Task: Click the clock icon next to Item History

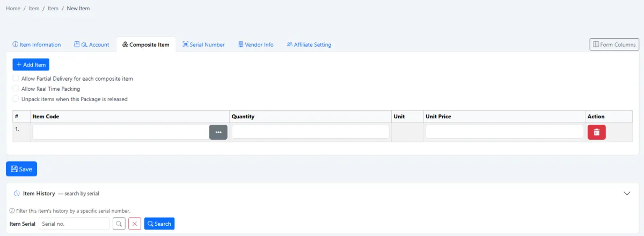Action: (17, 194)
